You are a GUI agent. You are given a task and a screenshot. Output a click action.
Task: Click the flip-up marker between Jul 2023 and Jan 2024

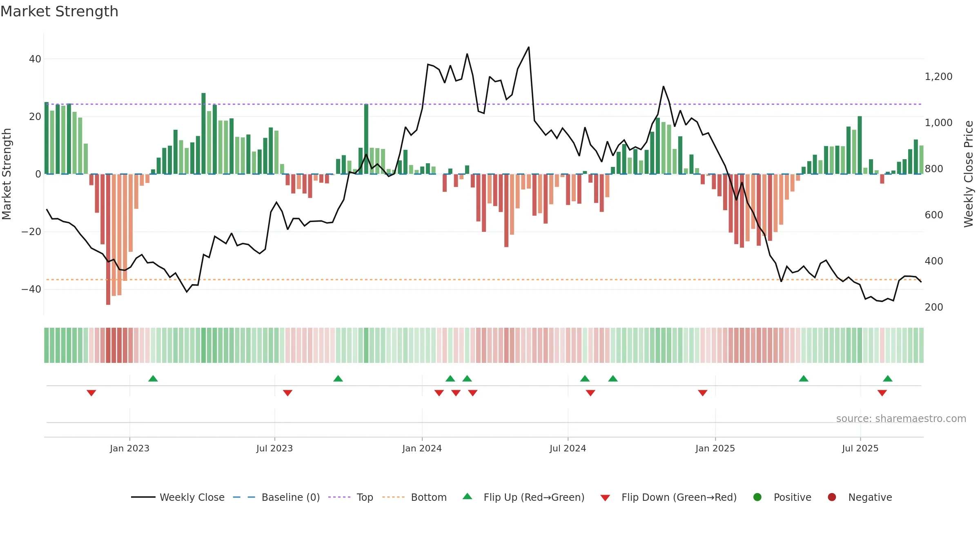click(338, 378)
